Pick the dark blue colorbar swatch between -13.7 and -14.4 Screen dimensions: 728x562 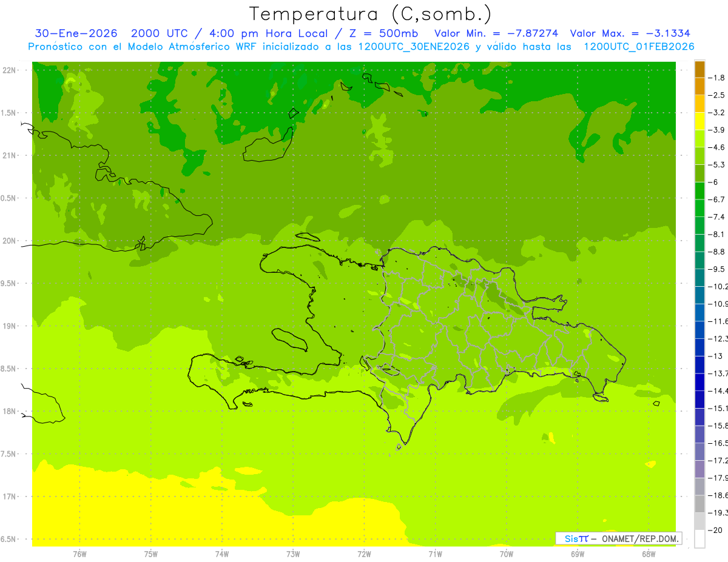[x=699, y=383]
